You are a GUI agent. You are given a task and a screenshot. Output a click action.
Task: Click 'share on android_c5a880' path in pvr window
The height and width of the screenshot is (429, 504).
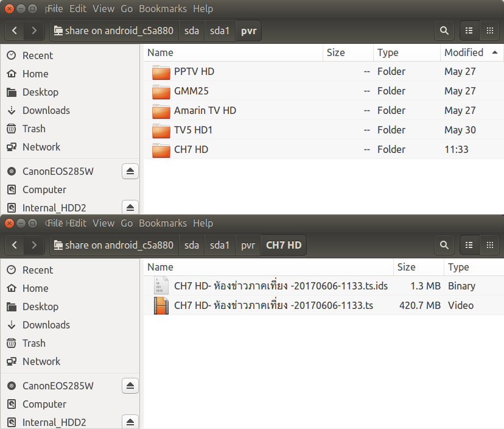114,30
